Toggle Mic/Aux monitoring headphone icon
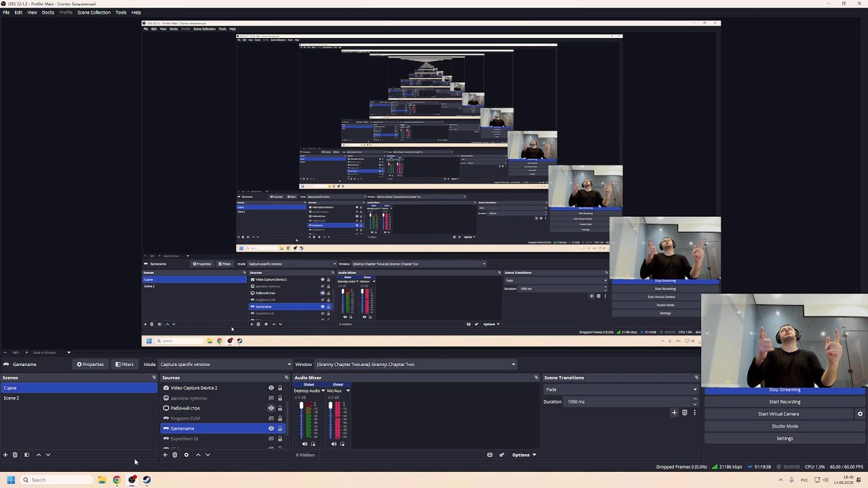Viewport: 868px width, 488px height. coord(342,444)
